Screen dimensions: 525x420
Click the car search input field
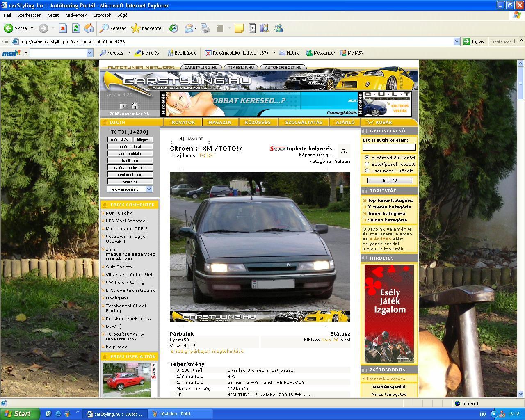pos(389,147)
